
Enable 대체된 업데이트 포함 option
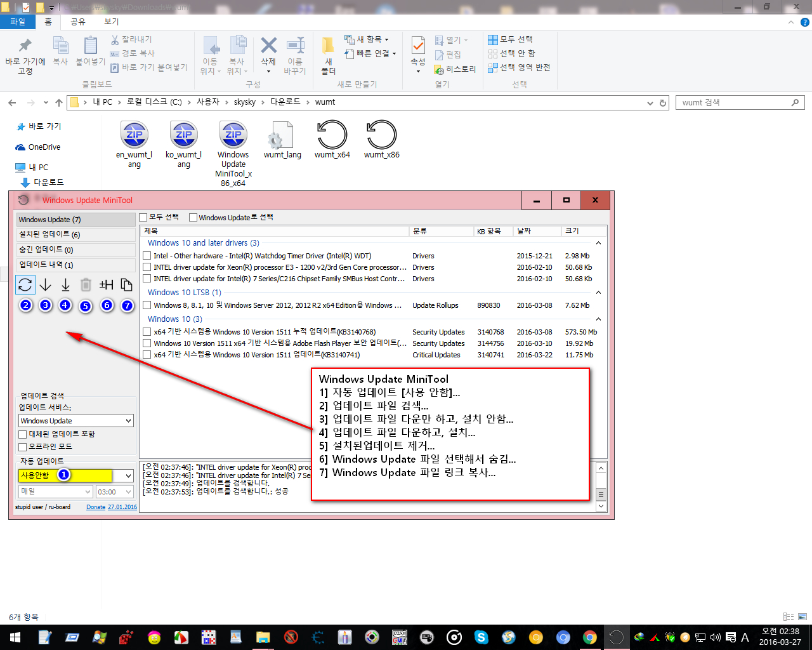(x=23, y=434)
